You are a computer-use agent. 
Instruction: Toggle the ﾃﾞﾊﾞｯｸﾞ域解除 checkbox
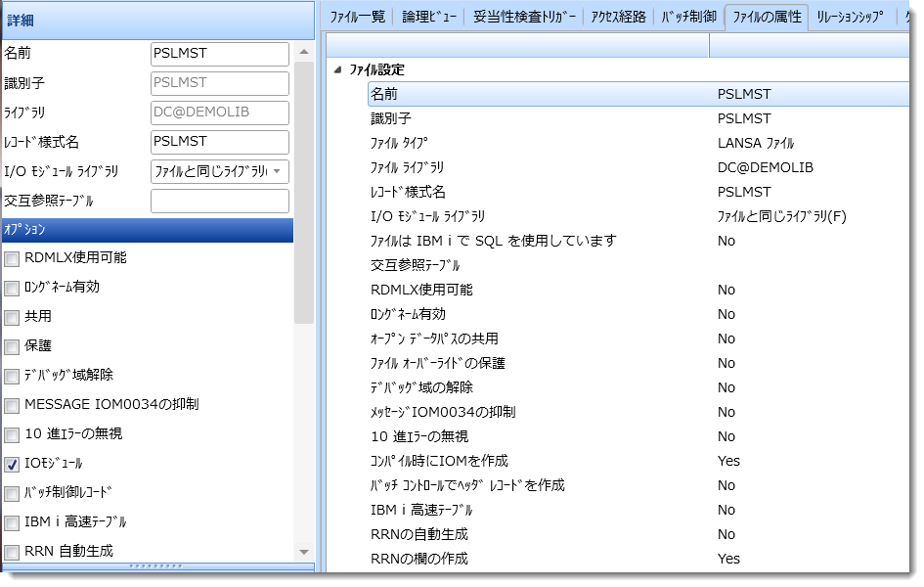[x=12, y=377]
